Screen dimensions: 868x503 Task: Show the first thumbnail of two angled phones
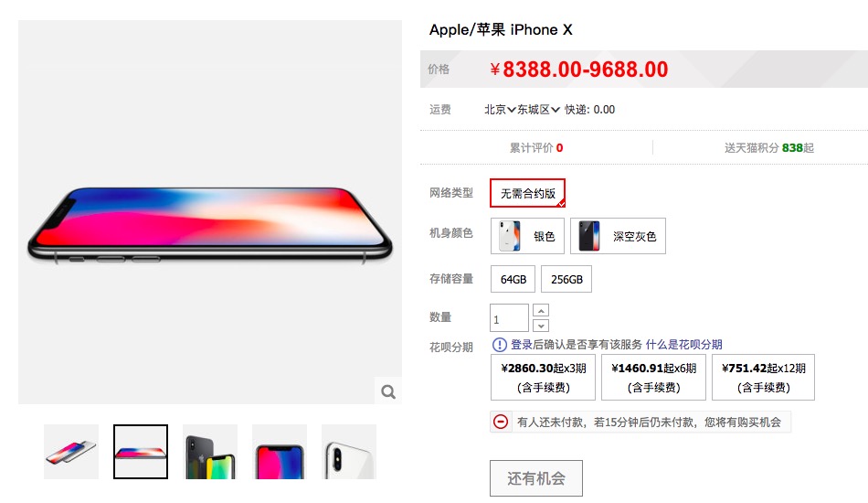[x=71, y=452]
